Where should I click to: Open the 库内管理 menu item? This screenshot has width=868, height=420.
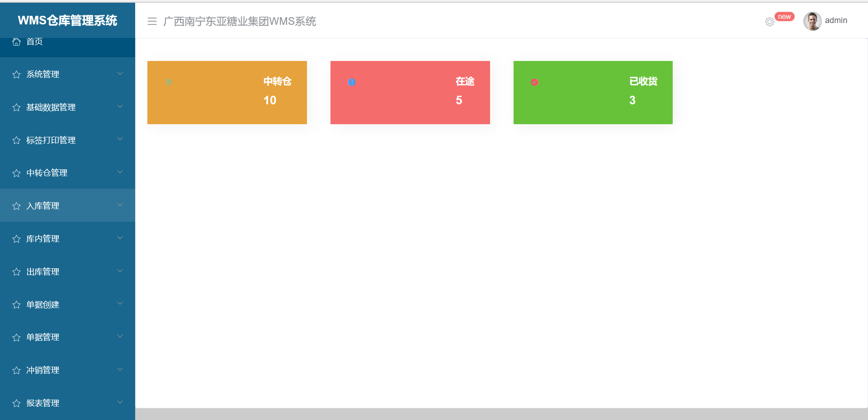point(43,238)
